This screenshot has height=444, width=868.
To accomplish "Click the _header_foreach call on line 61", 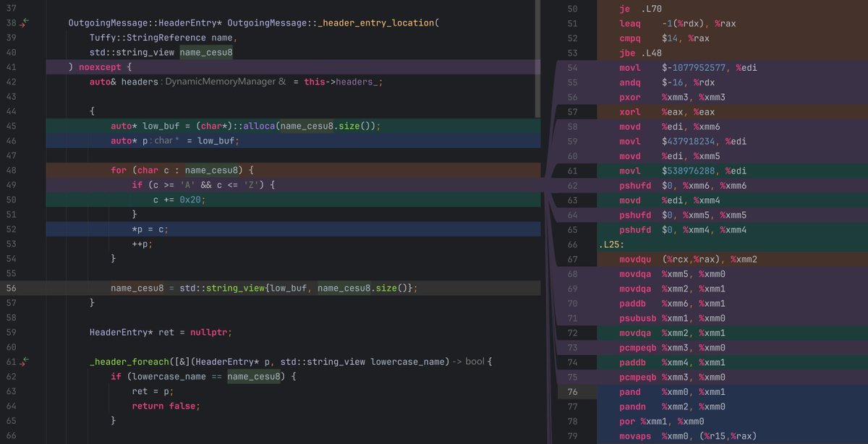I will click(129, 362).
